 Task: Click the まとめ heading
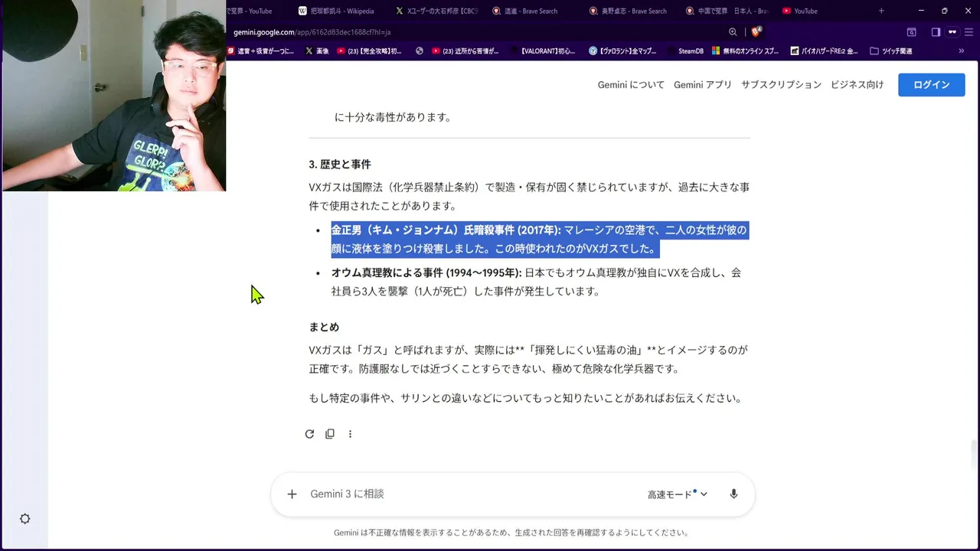click(324, 327)
